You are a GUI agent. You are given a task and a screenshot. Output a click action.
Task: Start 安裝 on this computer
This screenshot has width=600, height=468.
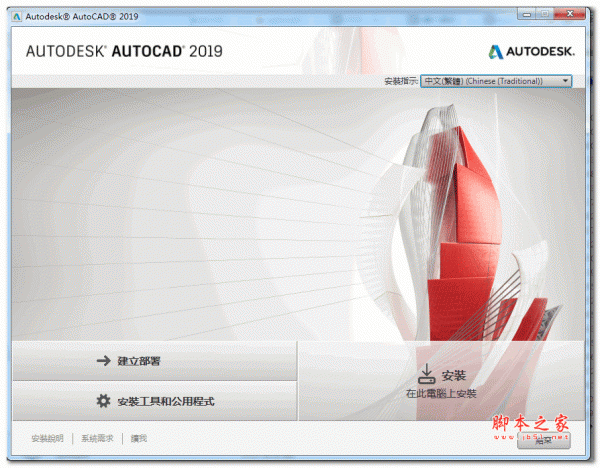point(442,381)
